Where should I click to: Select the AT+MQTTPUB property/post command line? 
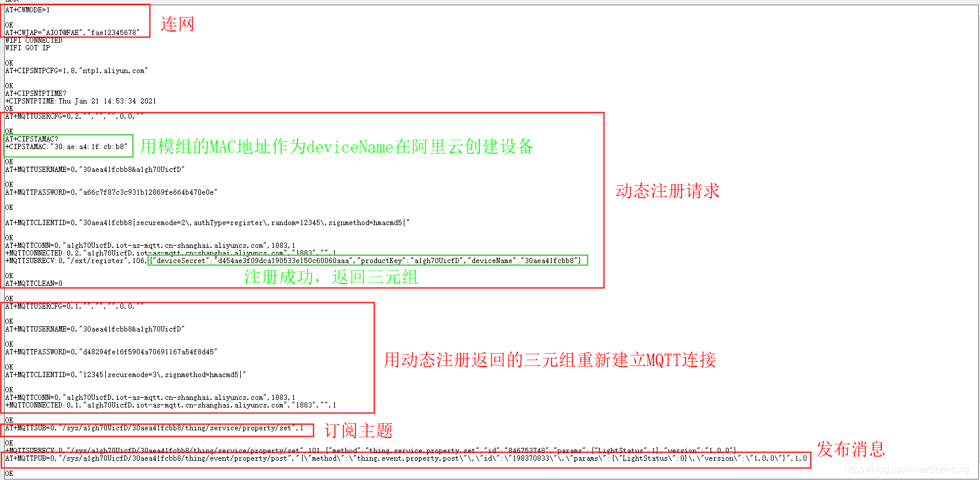406,458
